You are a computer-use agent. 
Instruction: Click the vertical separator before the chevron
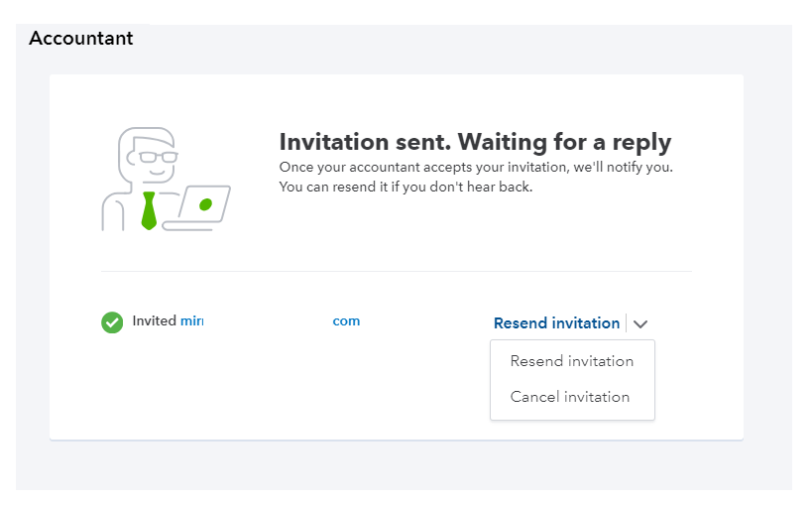tap(627, 323)
